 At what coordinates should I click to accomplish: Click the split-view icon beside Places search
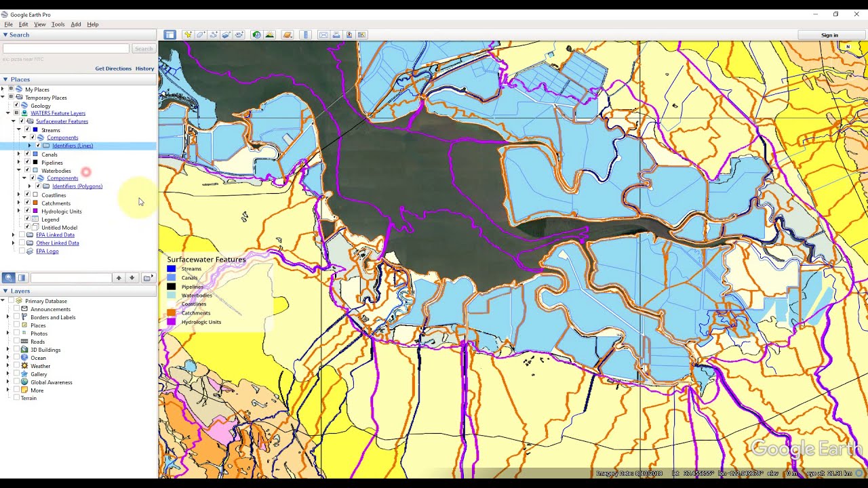point(22,278)
